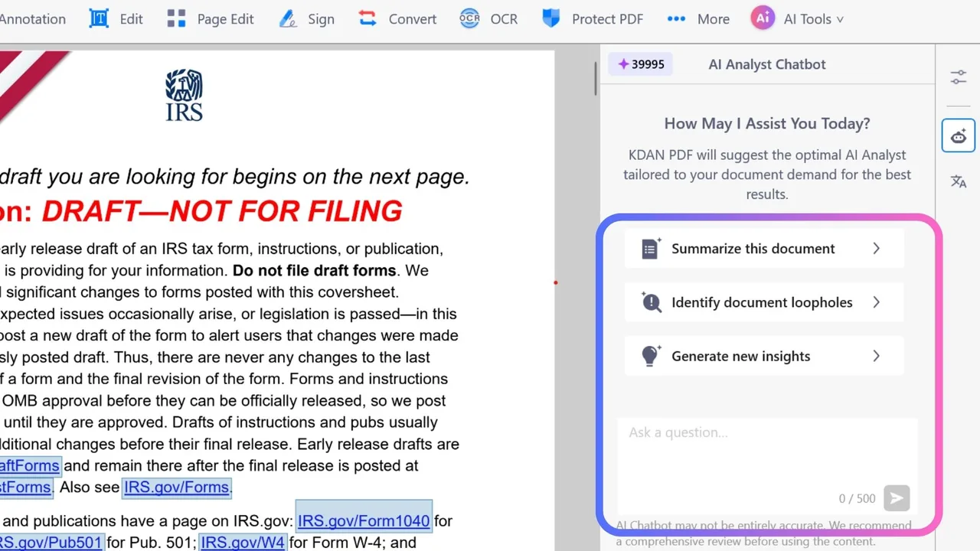Click the 0 / 500 character counter
This screenshot has height=551, width=980.
pos(857,498)
